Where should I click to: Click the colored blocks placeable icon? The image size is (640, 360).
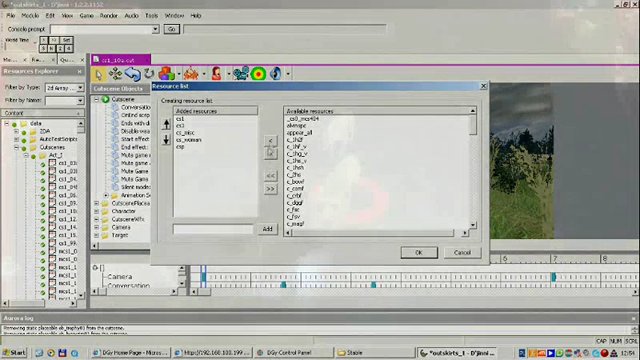click(167, 74)
